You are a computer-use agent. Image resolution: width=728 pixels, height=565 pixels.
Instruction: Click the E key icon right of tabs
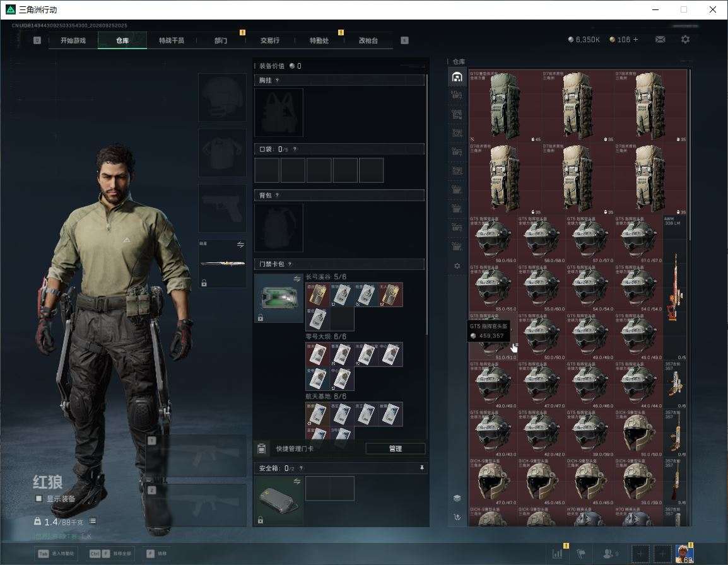coord(404,40)
